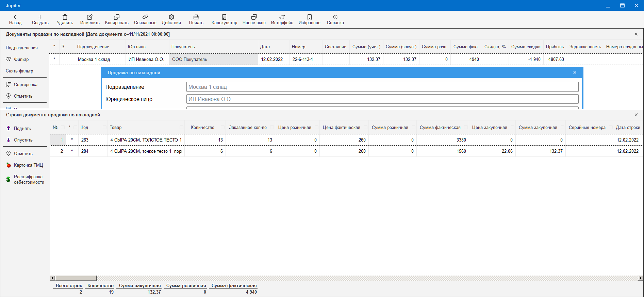Open the Действия gear menu
Image resolution: width=644 pixels, height=297 pixels.
(x=171, y=20)
